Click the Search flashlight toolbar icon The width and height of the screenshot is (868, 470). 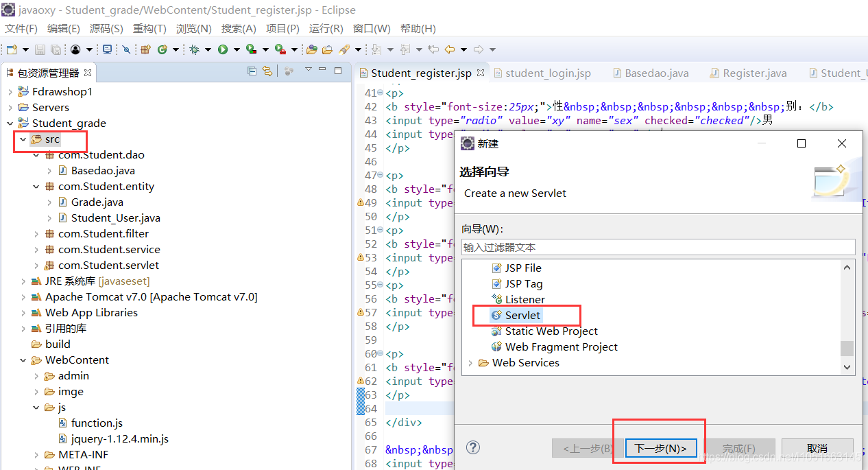[x=343, y=49]
